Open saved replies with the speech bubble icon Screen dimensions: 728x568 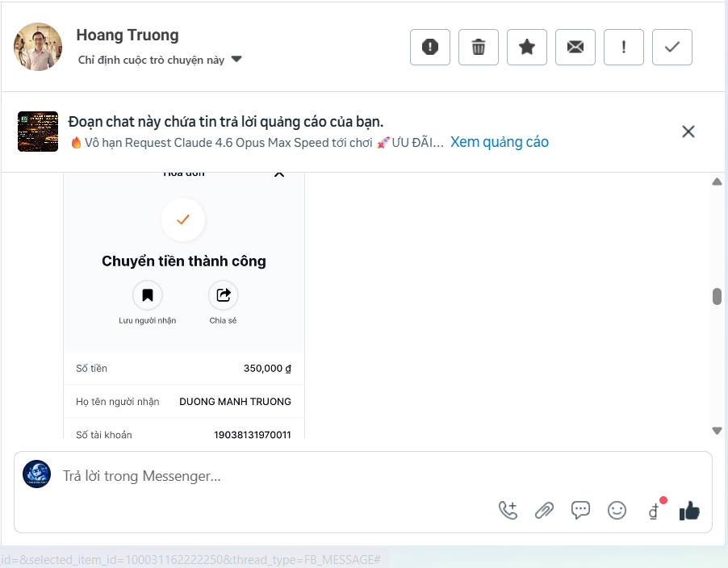pos(580,510)
